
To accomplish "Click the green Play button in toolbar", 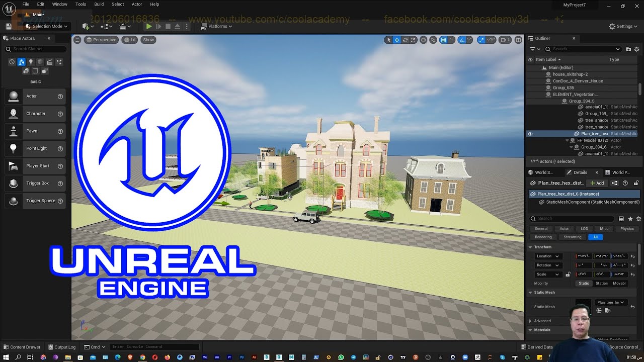I will (x=149, y=26).
